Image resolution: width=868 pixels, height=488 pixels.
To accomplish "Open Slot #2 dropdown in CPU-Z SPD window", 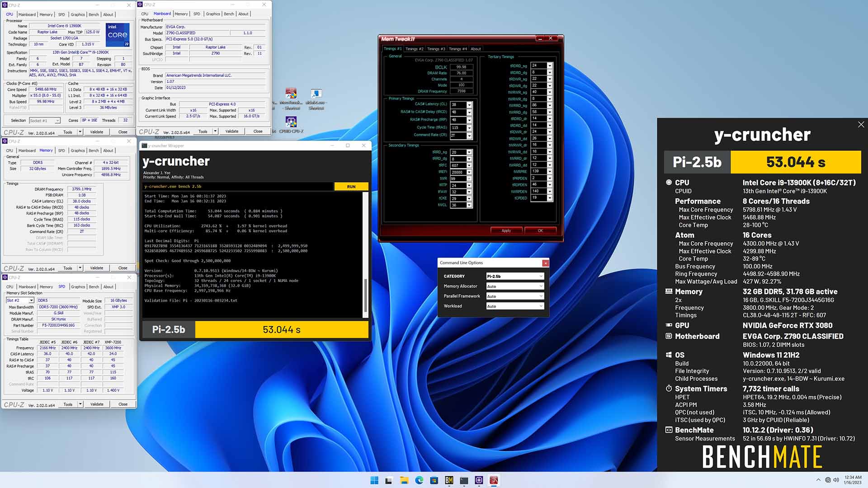I will click(20, 300).
